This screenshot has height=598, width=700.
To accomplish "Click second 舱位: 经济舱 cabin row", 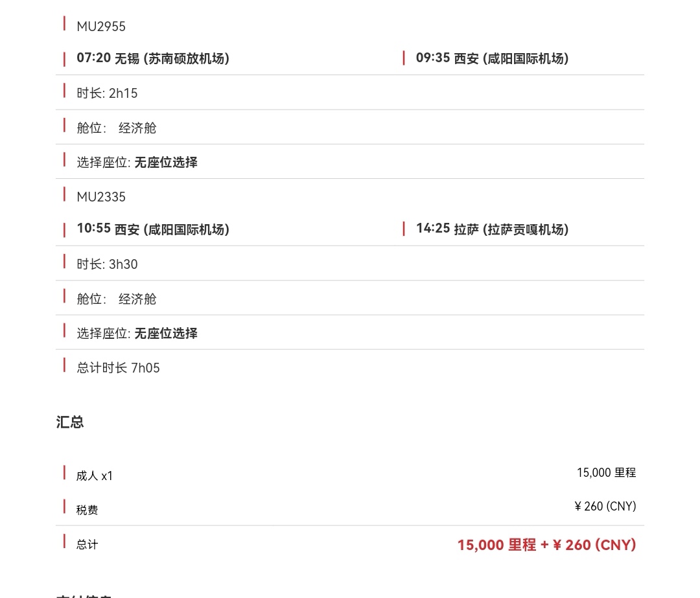I will (x=350, y=299).
